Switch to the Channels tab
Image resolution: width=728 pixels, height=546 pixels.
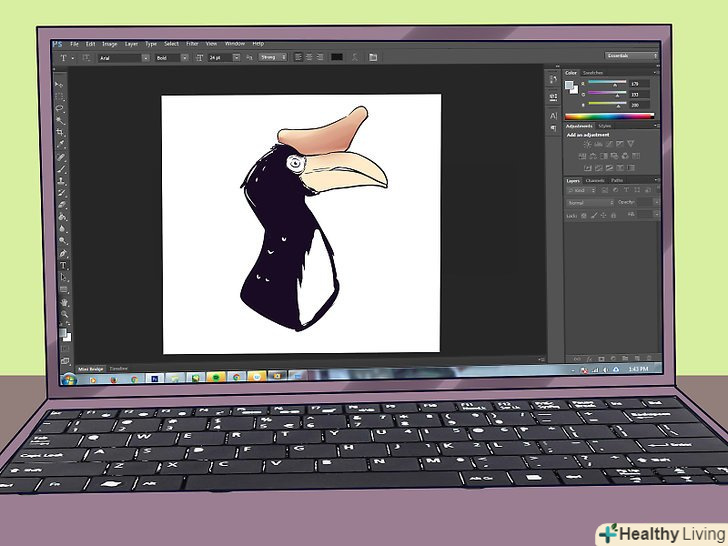coord(595,180)
